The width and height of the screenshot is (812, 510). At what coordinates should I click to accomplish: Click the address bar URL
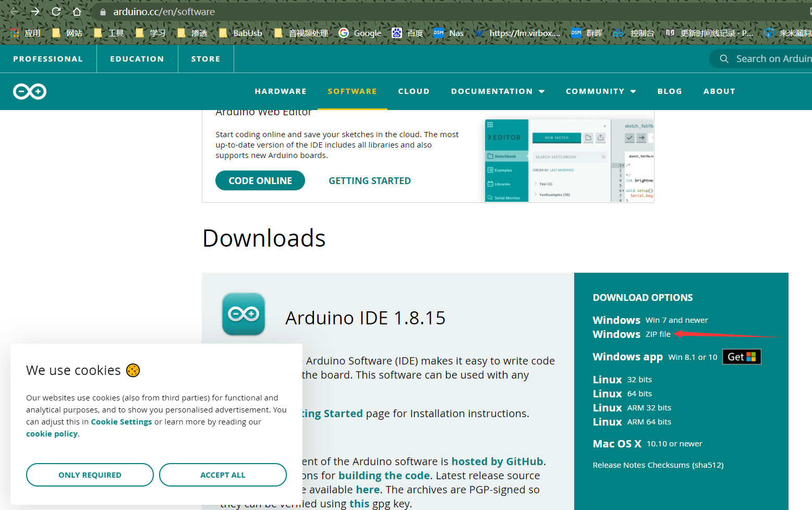[x=164, y=11]
